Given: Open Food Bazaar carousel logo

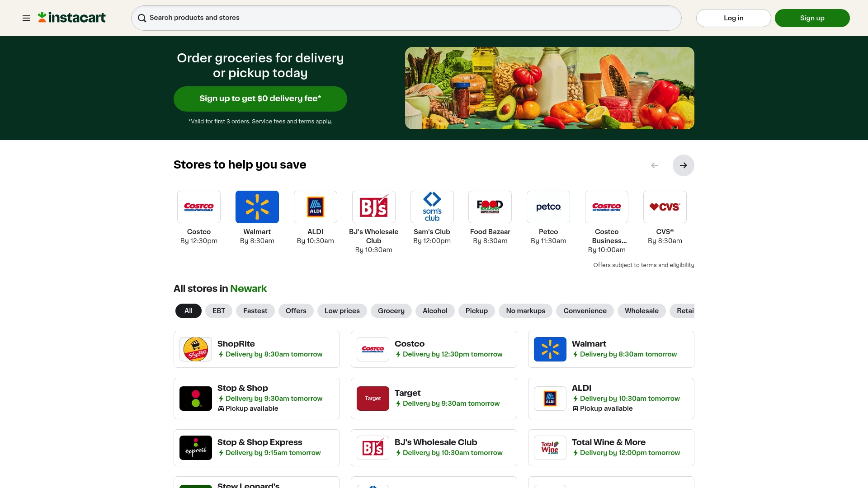Looking at the screenshot, I should (x=490, y=207).
